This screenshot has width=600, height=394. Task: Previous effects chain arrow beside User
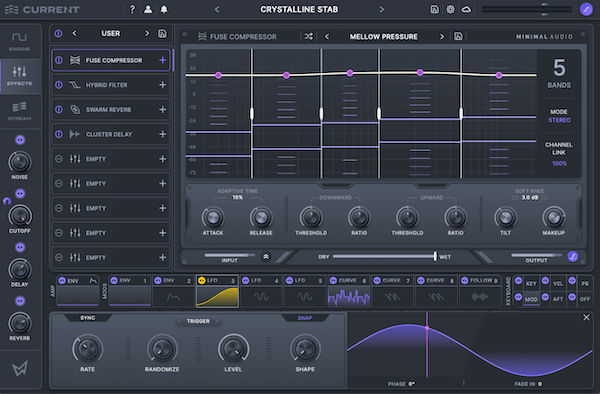point(74,33)
